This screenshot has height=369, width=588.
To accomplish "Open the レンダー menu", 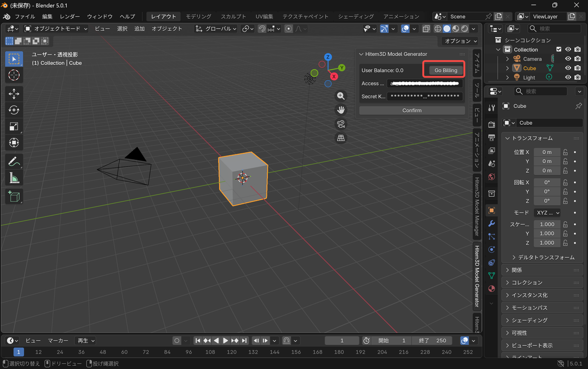I will pyautogui.click(x=69, y=16).
